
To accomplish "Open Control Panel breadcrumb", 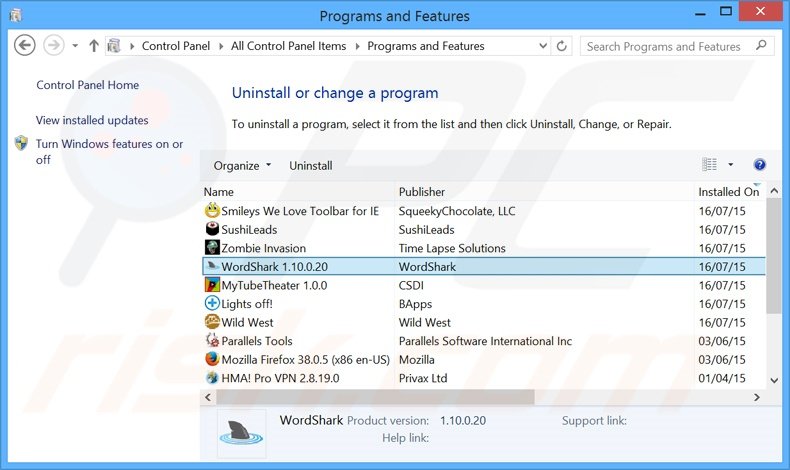I will [x=175, y=46].
